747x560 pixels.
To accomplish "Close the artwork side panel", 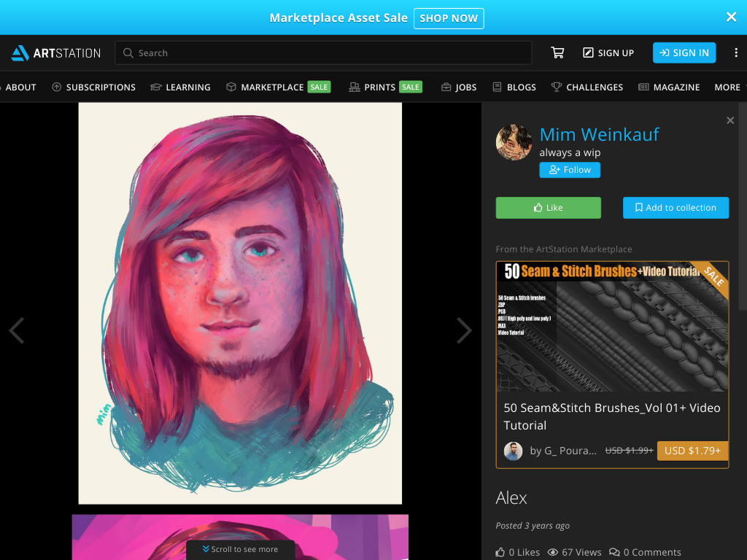I will click(729, 120).
